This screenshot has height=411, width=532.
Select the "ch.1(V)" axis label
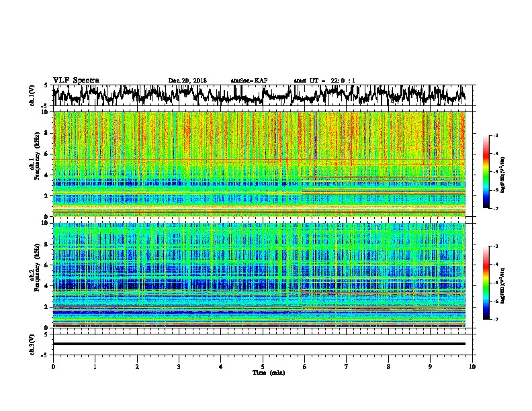coord(32,96)
